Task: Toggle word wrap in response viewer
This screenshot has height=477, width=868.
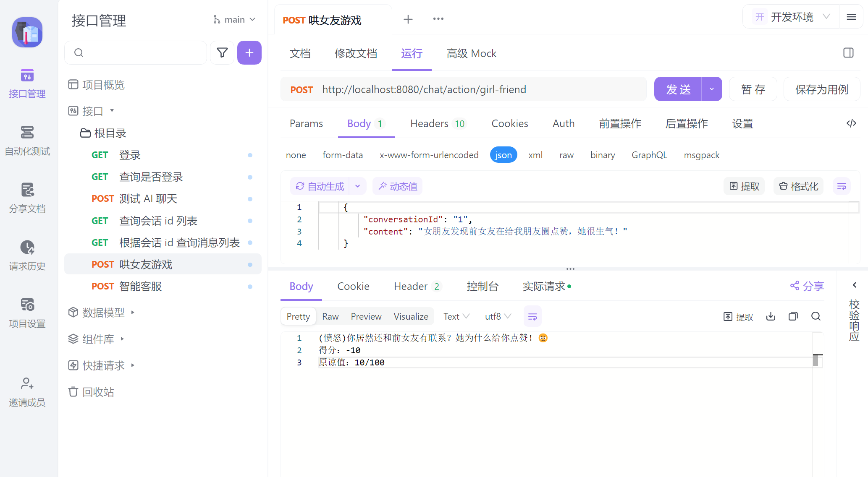Action: [x=532, y=316]
